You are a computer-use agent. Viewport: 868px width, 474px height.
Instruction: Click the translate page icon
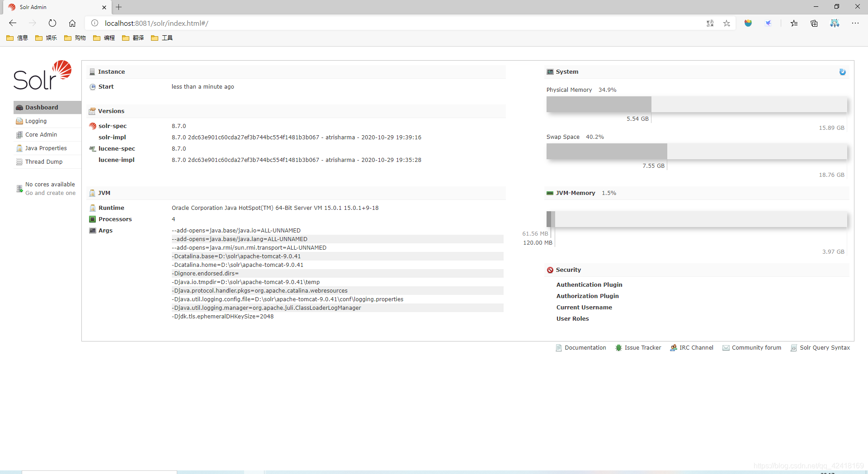[x=710, y=23]
